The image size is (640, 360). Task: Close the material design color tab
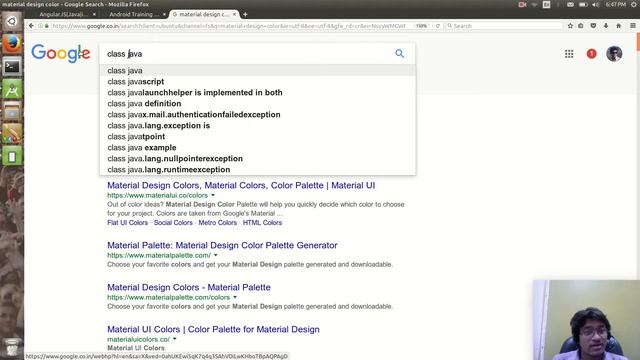point(234,14)
